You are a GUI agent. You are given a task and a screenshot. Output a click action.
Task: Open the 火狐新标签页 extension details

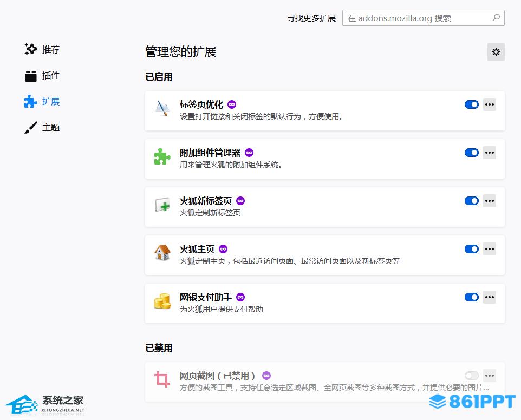206,201
